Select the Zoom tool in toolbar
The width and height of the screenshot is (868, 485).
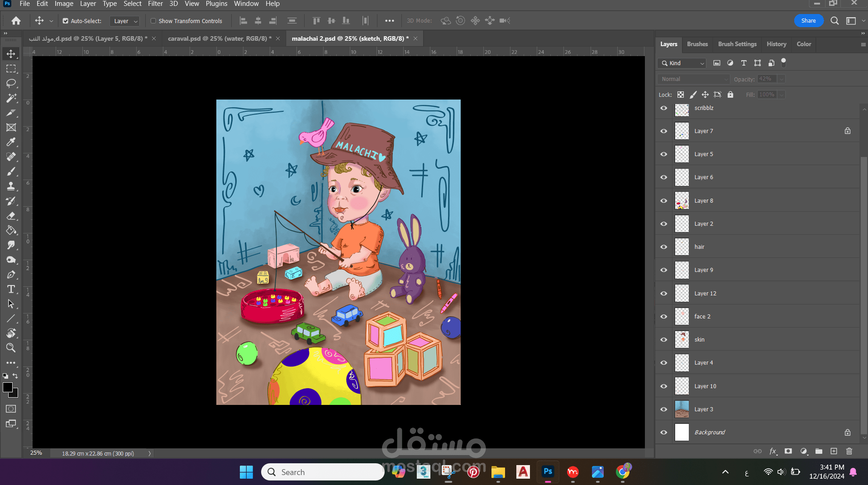[11, 347]
